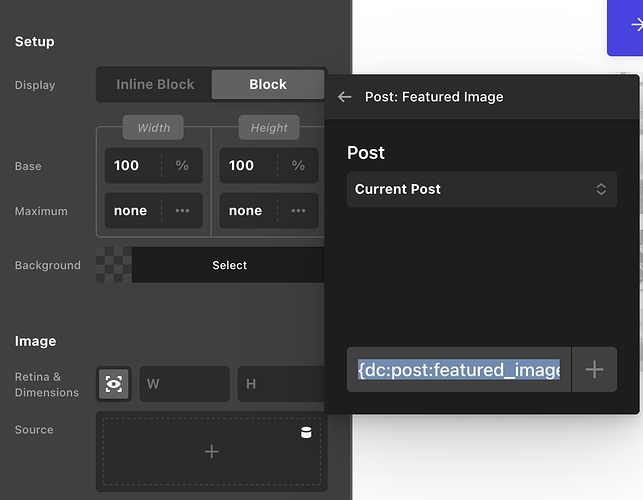Click the Retina H dimension field
The image size is (643, 500).
[x=280, y=384]
